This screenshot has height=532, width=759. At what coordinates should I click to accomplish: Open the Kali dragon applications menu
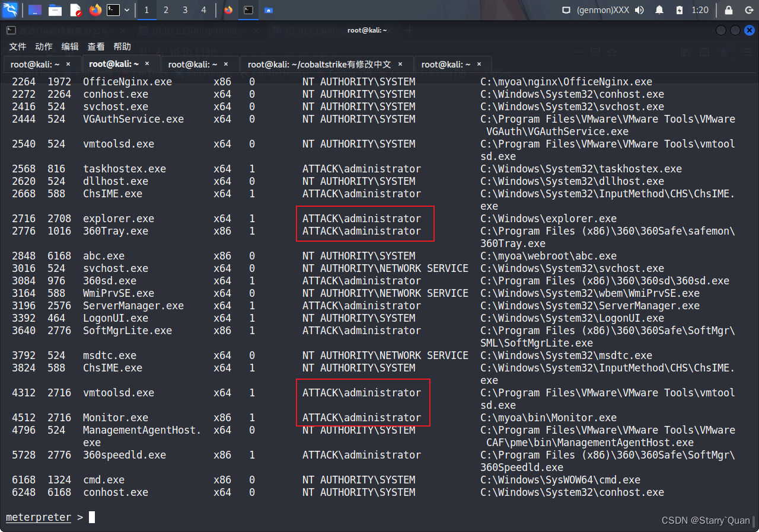tap(10, 10)
